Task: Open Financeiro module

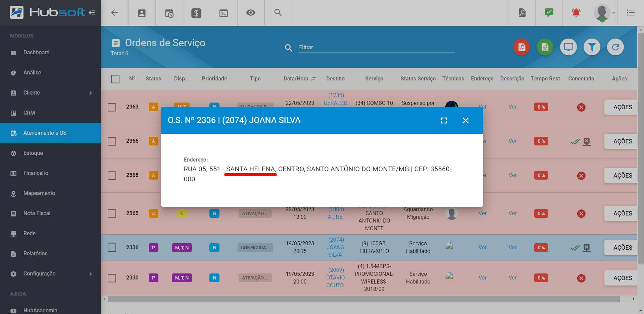Action: pos(50,173)
